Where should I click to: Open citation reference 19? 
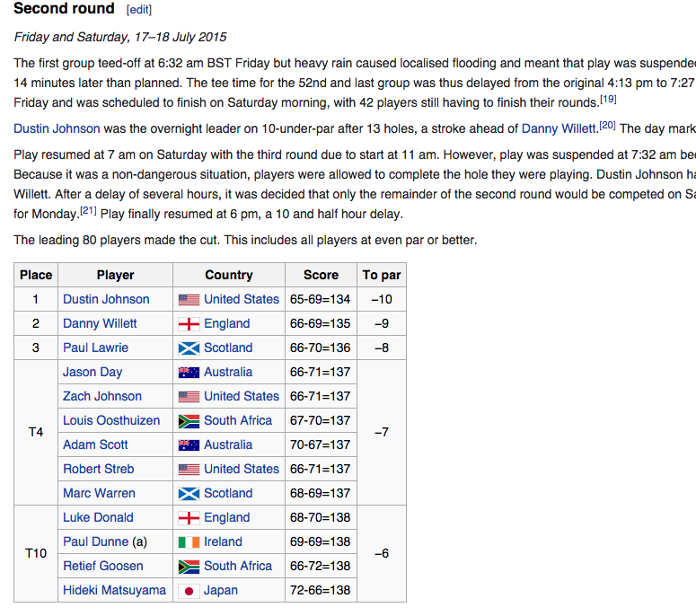pos(608,99)
